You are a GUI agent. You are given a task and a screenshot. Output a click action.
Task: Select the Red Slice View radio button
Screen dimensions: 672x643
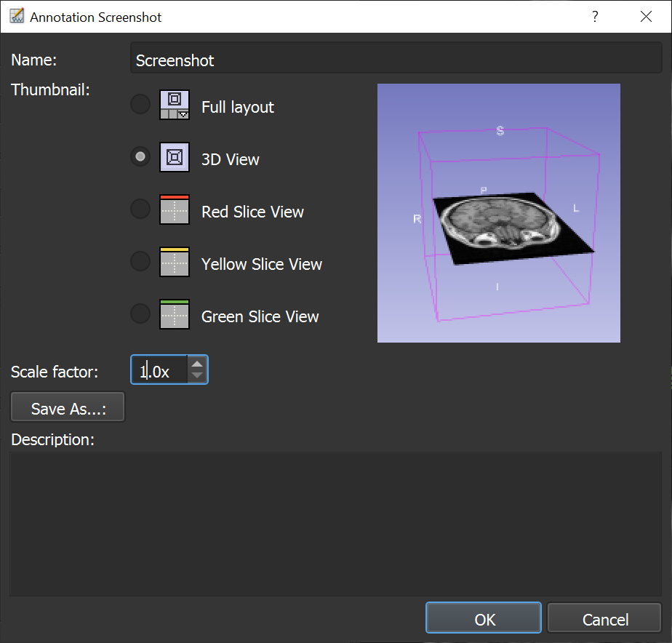140,209
